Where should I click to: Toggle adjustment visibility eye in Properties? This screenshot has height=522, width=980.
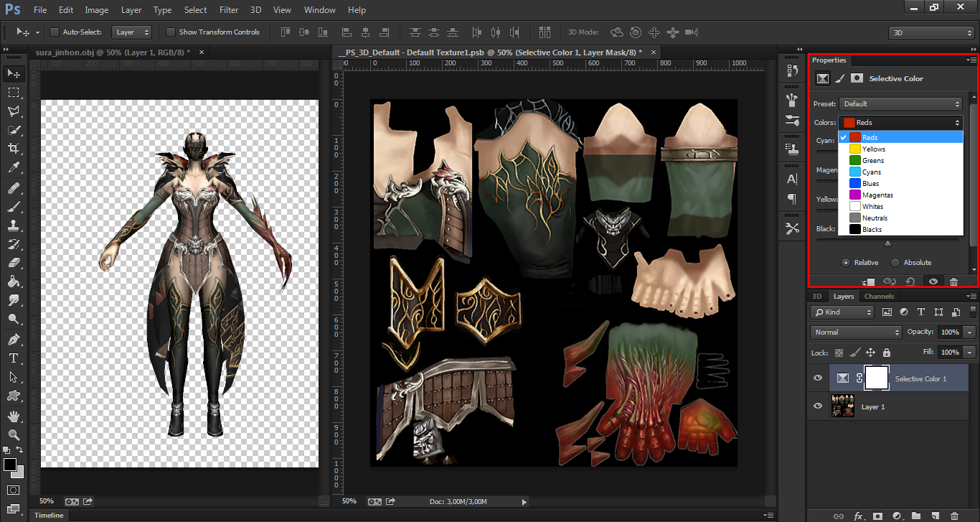[933, 281]
